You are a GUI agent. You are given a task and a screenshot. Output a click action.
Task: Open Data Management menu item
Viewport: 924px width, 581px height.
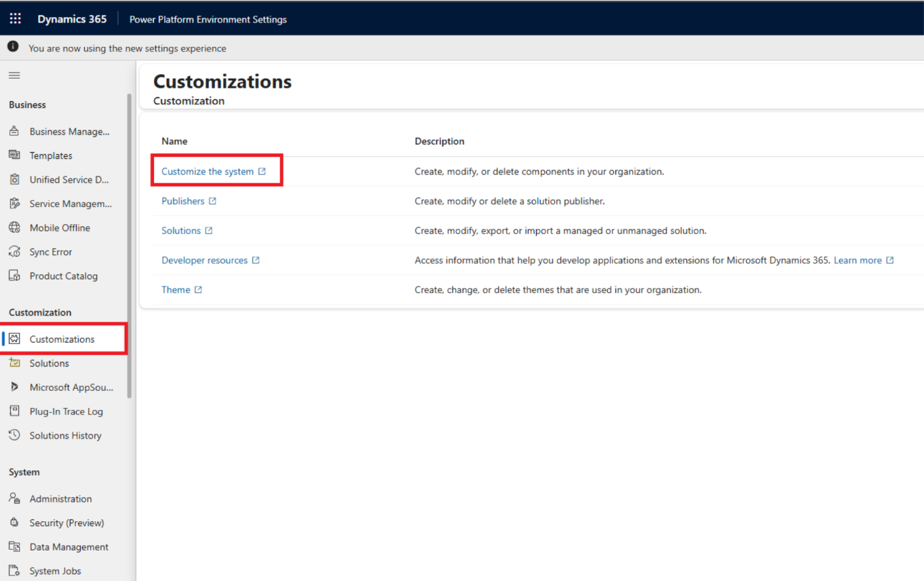[69, 547]
